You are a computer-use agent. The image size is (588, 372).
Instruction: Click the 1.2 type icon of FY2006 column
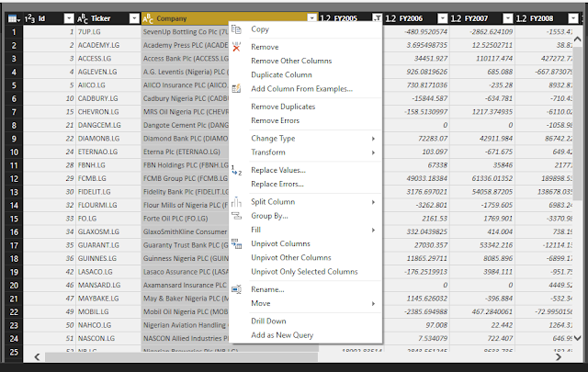[390, 18]
